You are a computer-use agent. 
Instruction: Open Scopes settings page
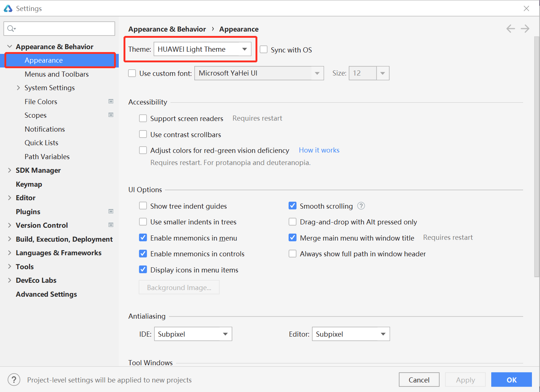[x=36, y=115]
